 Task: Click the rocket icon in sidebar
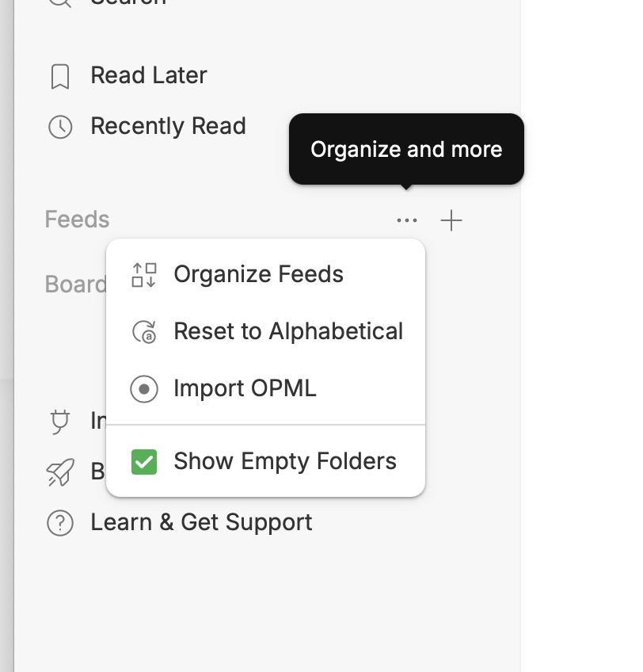tap(60, 472)
